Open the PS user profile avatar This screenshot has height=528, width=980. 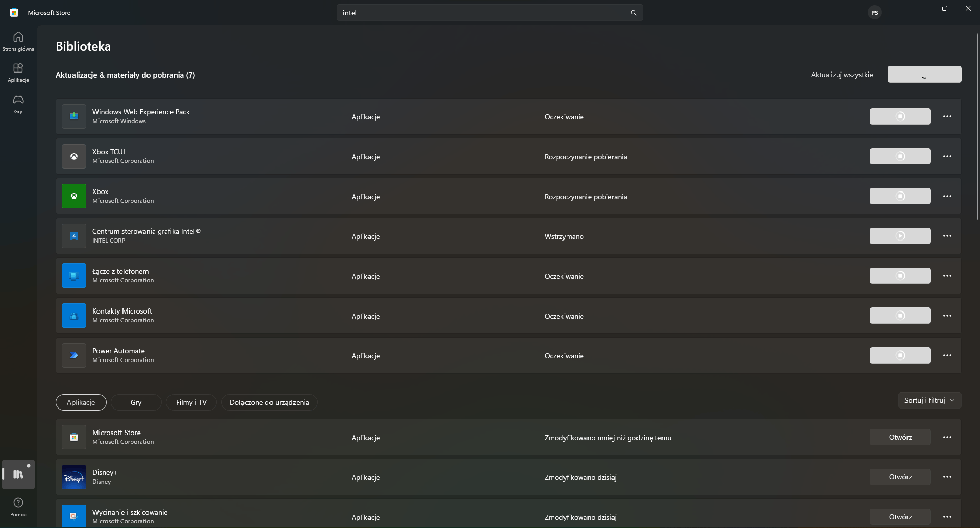(x=875, y=13)
